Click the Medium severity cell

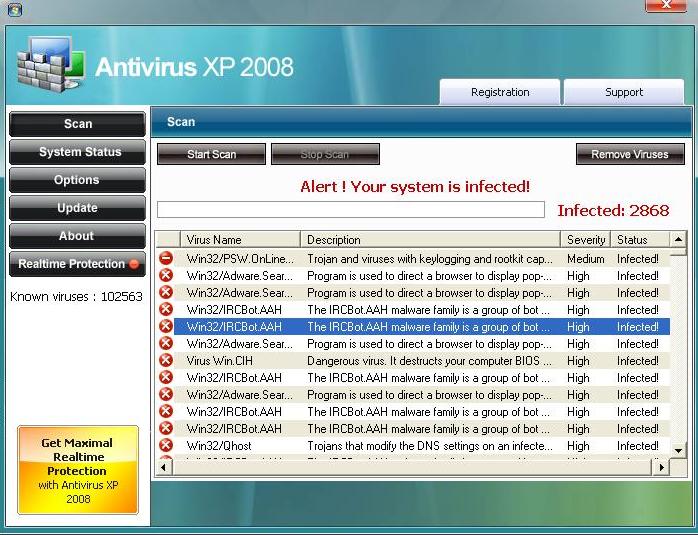tap(585, 259)
